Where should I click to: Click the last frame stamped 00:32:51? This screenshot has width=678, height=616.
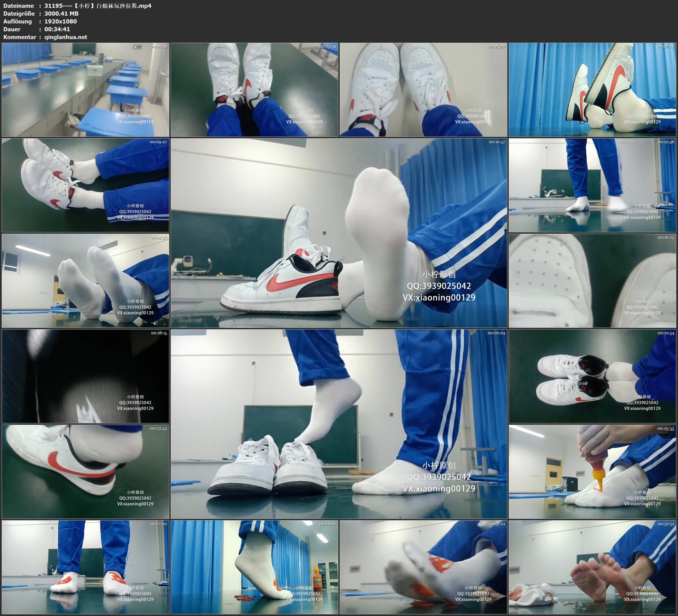click(592, 567)
